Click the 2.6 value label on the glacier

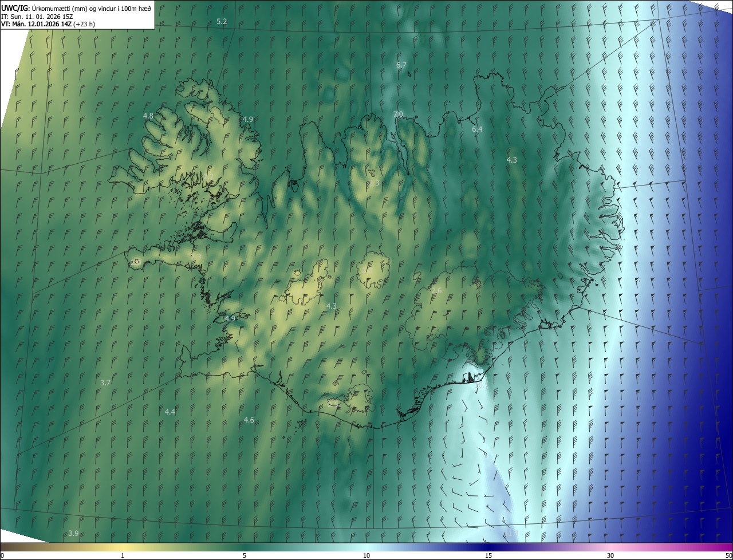click(436, 291)
